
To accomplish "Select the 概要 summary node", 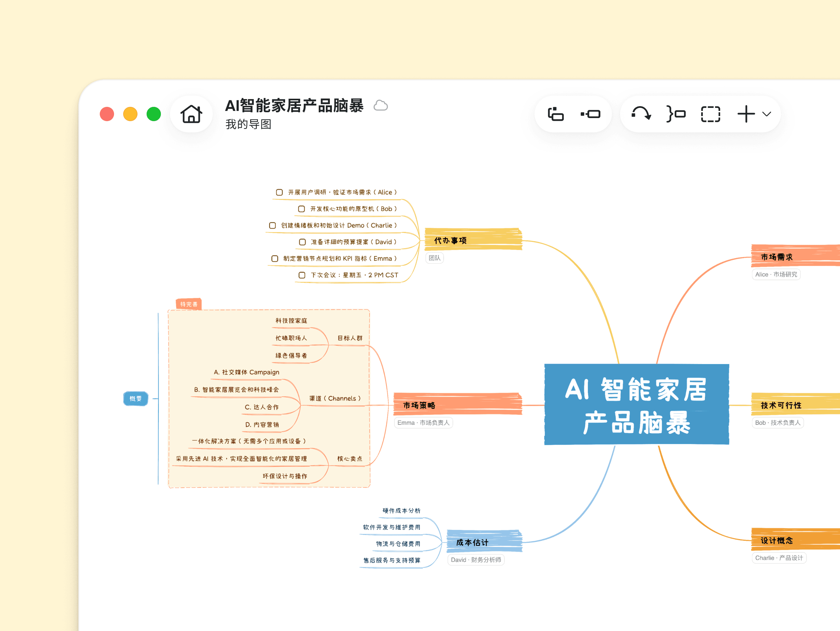I will [x=135, y=399].
